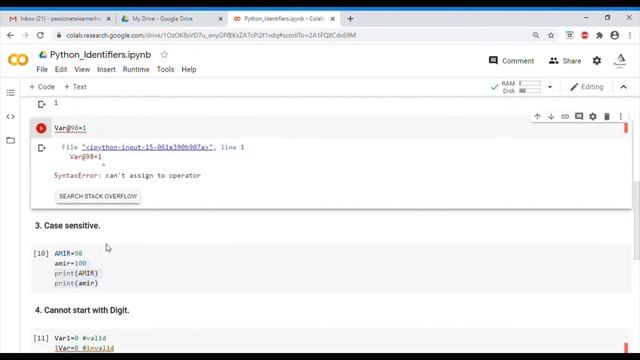This screenshot has height=360, width=640.
Task: Click the AMIR=98 code line
Action: (68, 253)
